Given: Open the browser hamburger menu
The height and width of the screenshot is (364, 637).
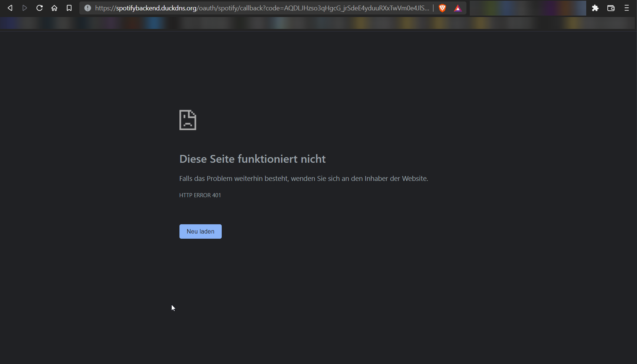Looking at the screenshot, I should pyautogui.click(x=627, y=8).
